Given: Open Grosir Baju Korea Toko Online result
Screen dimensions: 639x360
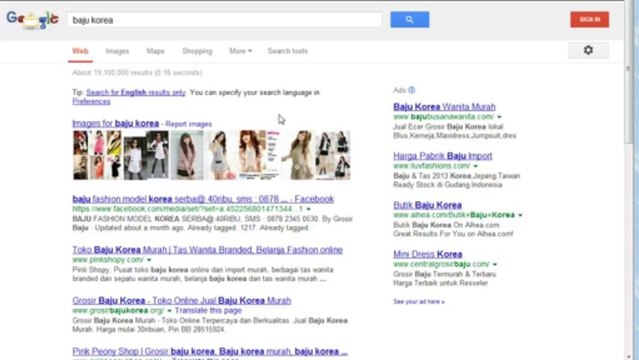Looking at the screenshot, I should point(182,300).
